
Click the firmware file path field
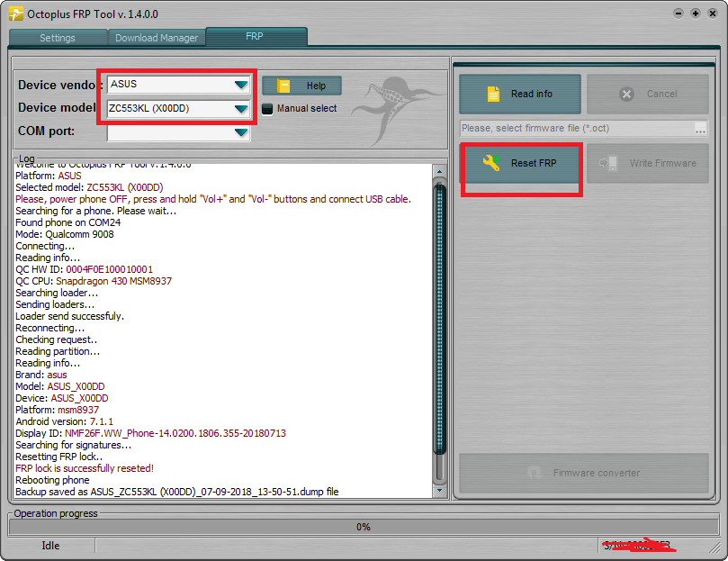tap(577, 128)
